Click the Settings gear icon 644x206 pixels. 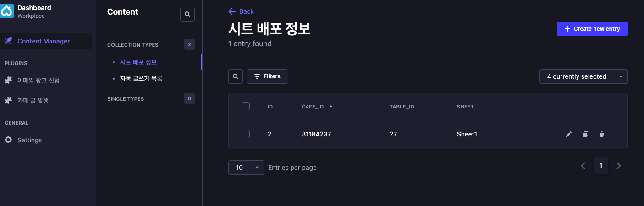8,140
